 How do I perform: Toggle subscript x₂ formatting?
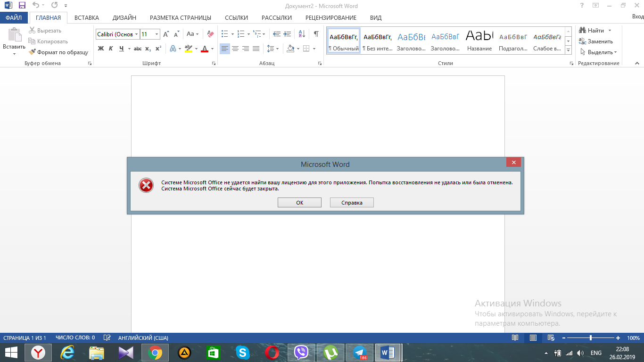(148, 49)
